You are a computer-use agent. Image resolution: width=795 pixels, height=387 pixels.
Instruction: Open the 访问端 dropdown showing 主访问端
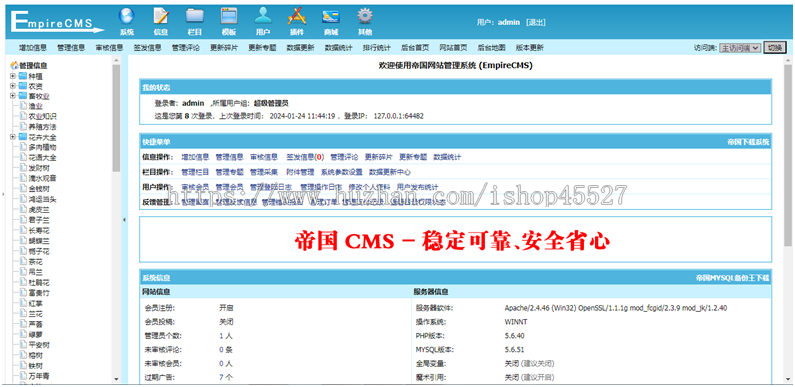(x=740, y=48)
